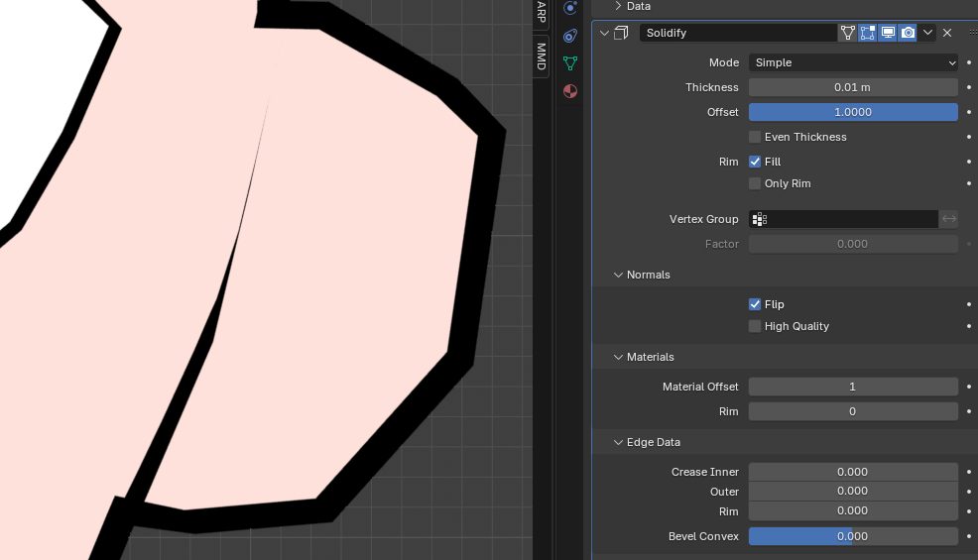Click animate dot beside Flip
Viewport: 978px width, 560px height.
(x=969, y=304)
